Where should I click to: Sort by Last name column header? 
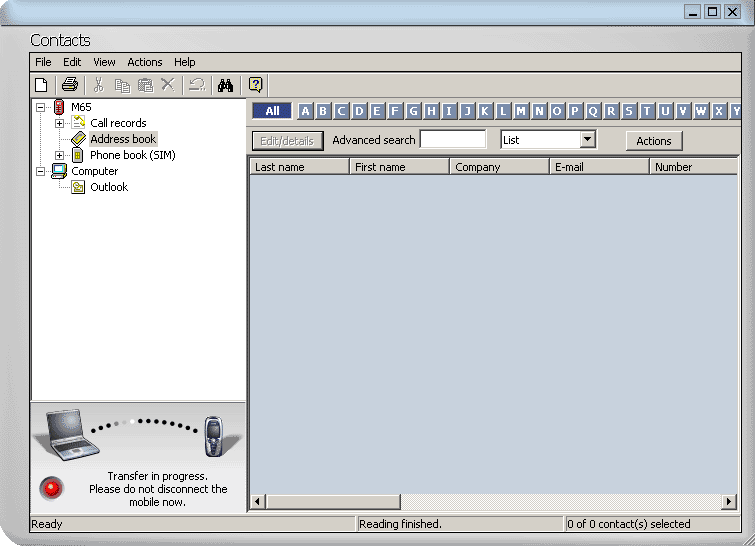point(299,167)
